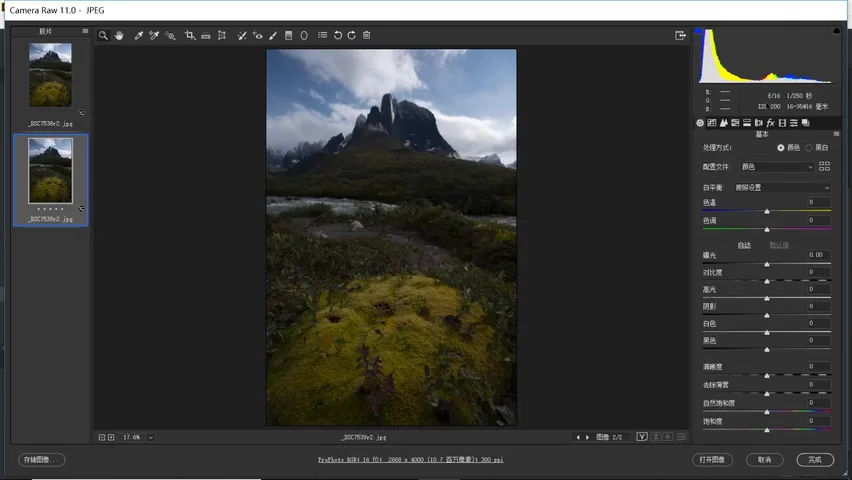852x480 pixels.
Task: Select the Graduated Filter tool
Action: coord(289,35)
